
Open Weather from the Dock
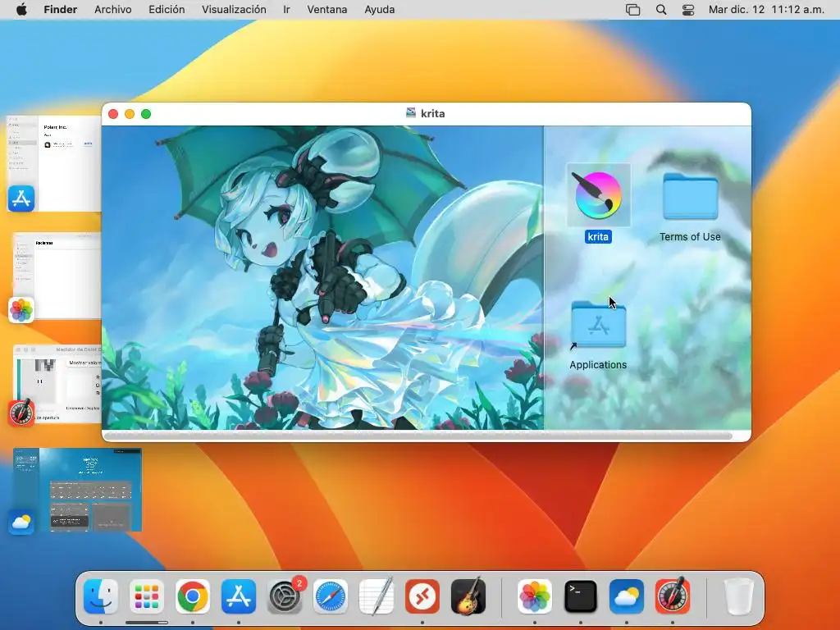coord(626,596)
